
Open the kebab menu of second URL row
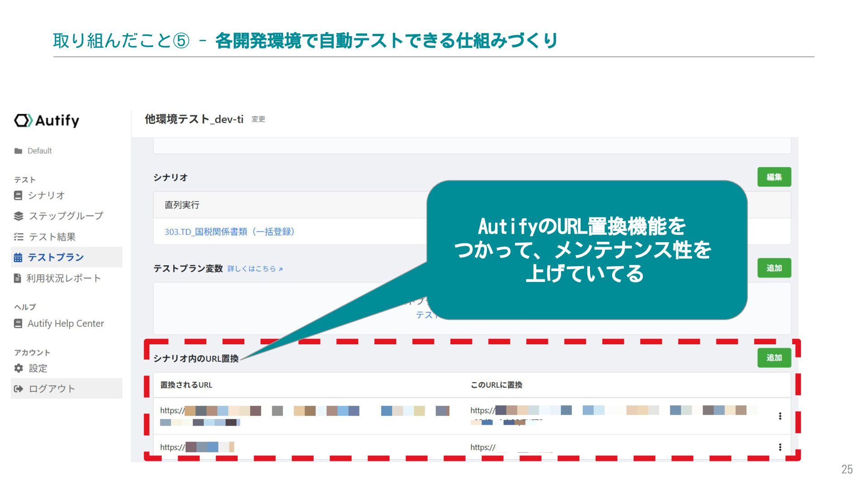pyautogui.click(x=780, y=447)
